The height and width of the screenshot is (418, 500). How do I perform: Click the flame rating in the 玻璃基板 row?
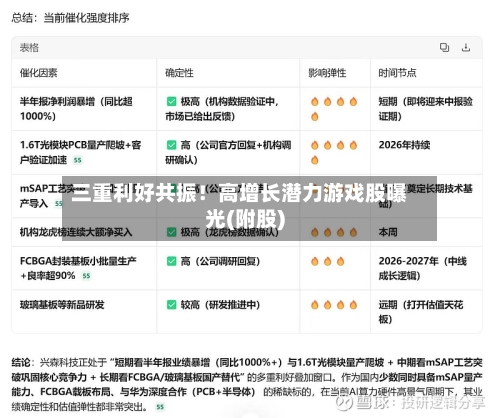click(x=334, y=305)
